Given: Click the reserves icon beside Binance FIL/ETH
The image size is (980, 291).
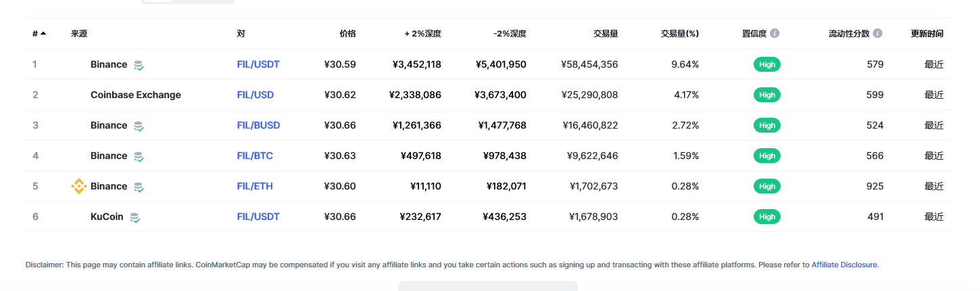Looking at the screenshot, I should tap(138, 187).
